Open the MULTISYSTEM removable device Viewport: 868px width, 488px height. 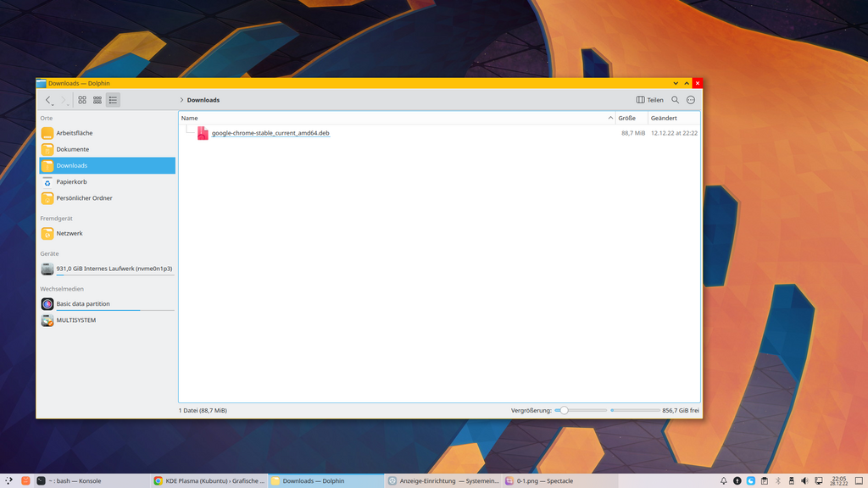(75, 320)
